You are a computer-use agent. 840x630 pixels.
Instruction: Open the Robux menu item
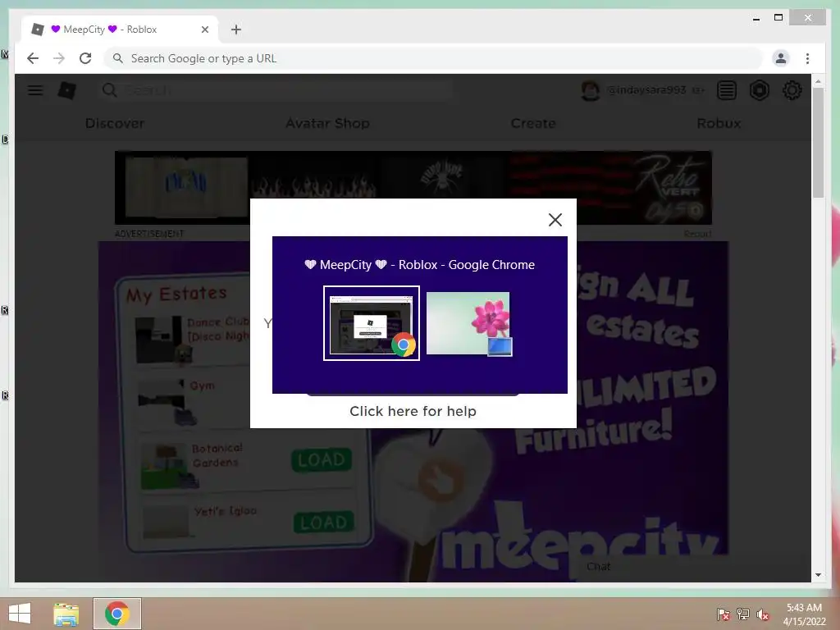[719, 123]
